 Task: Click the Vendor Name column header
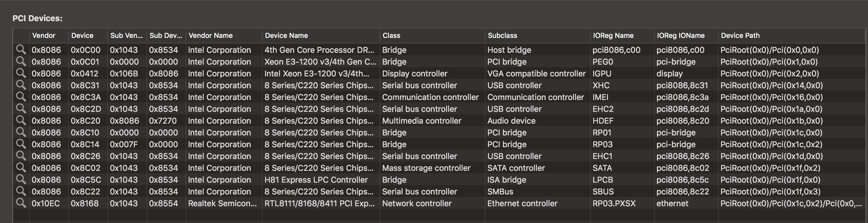point(224,36)
